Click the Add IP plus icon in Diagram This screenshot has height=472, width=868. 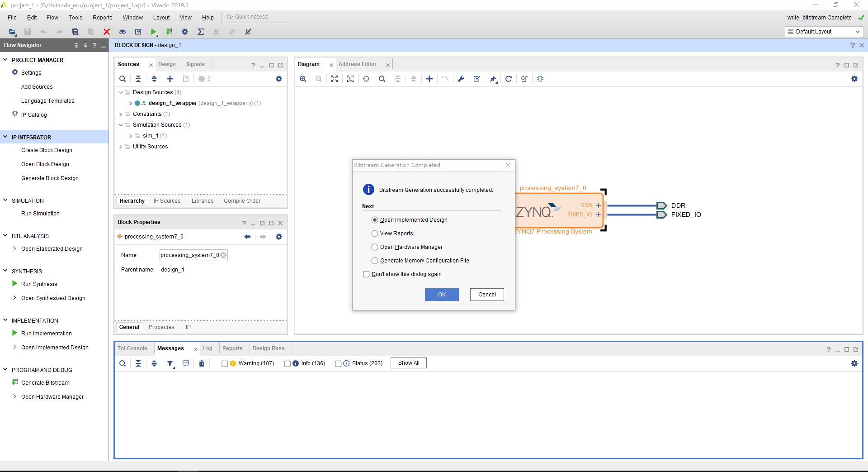pos(429,79)
